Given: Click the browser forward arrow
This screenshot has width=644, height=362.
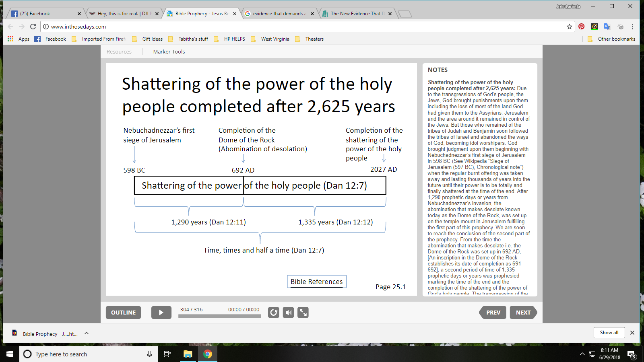Looking at the screenshot, I should [x=22, y=27].
